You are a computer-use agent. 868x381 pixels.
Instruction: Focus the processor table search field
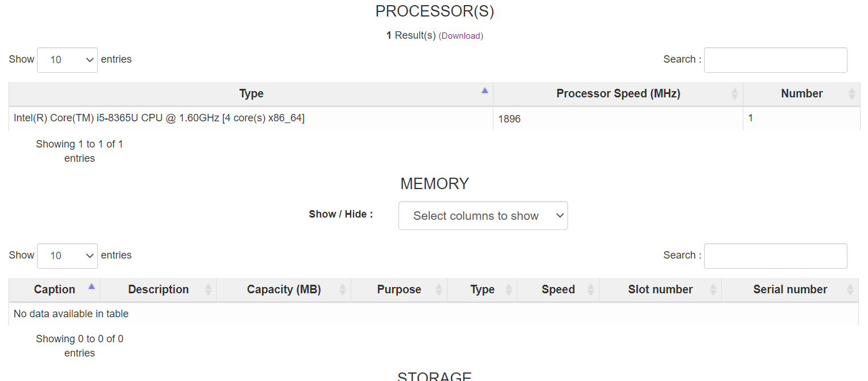point(776,60)
